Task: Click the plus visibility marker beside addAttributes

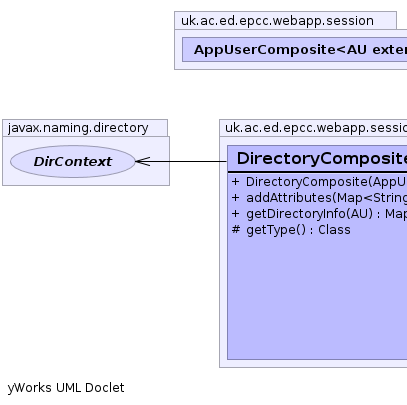Action: (235, 198)
